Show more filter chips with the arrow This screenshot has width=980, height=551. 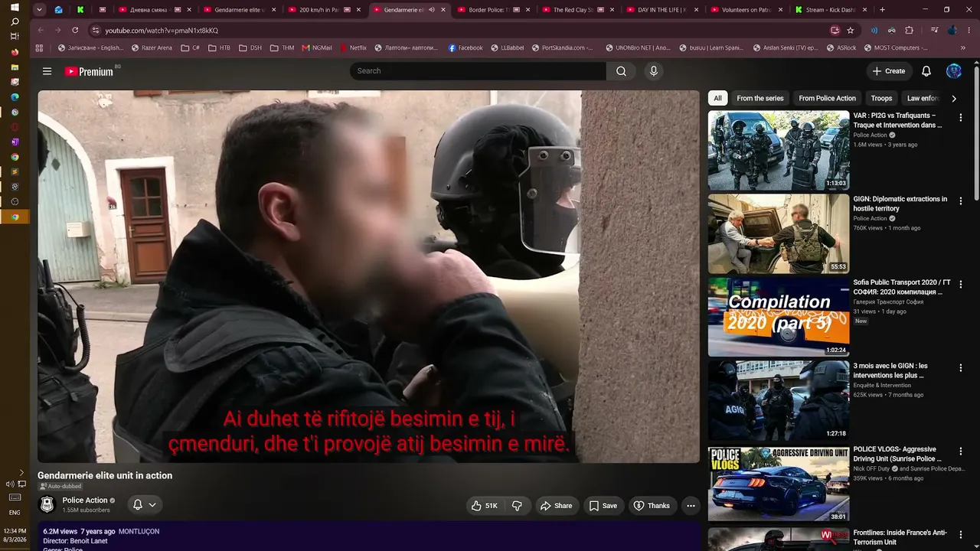pos(953,98)
